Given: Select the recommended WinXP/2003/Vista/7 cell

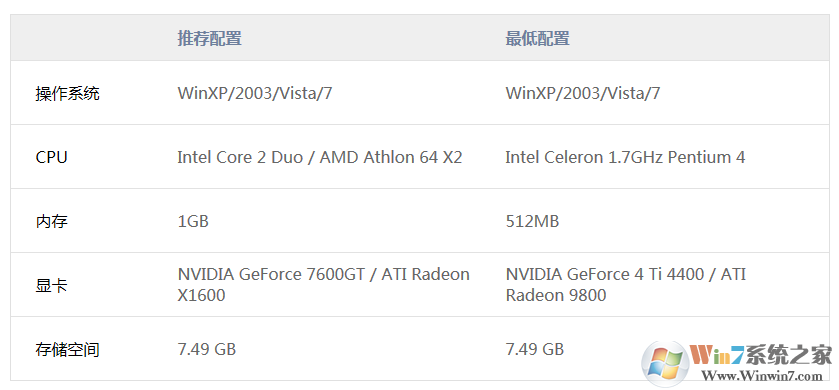Looking at the screenshot, I should [x=255, y=94].
